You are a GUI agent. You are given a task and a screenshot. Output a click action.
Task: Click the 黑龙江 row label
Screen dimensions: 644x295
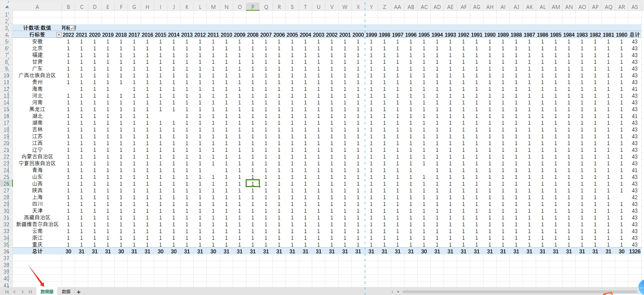(x=37, y=109)
